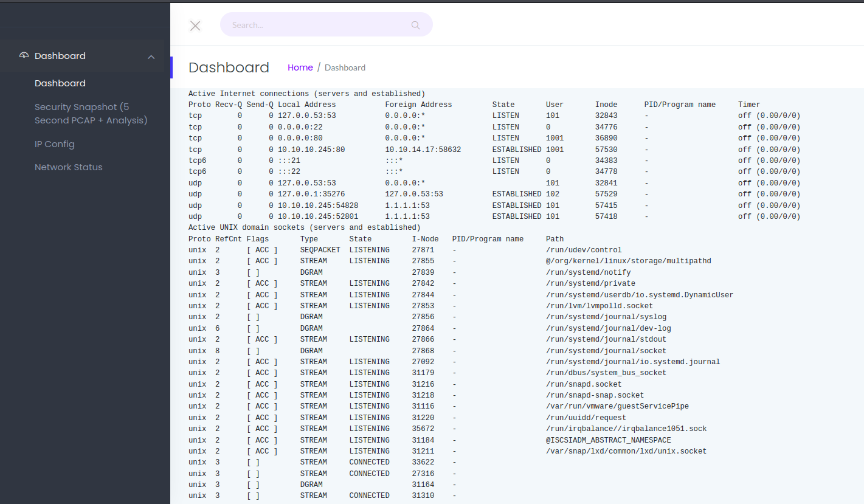Screen dimensions: 864x504
Task: Click the Dashboard page heading
Action: 229,67
